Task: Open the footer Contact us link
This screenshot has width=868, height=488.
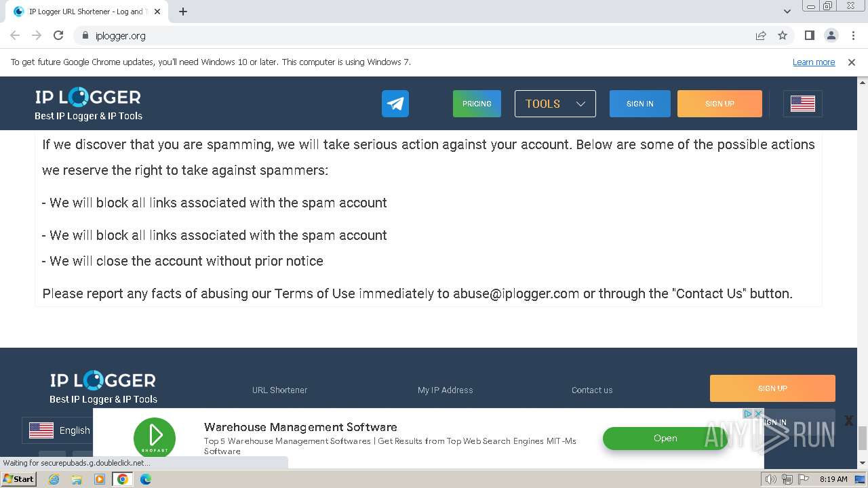Action: pyautogui.click(x=592, y=390)
